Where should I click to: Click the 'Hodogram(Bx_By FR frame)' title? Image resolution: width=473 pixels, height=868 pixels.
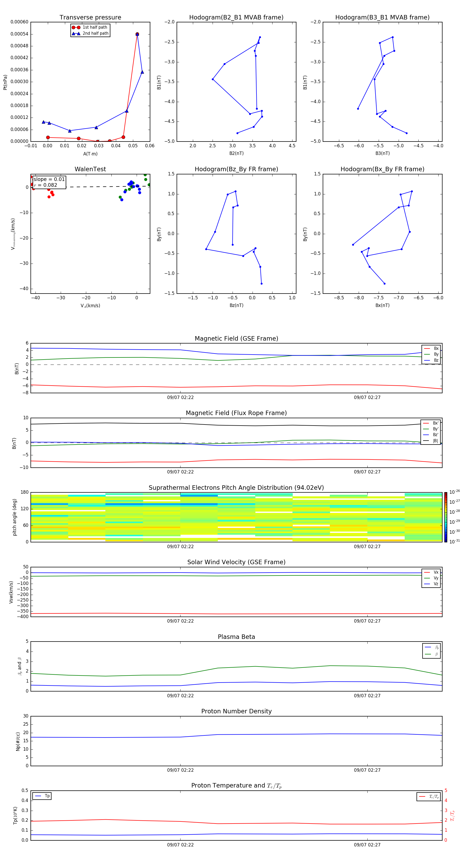click(382, 169)
